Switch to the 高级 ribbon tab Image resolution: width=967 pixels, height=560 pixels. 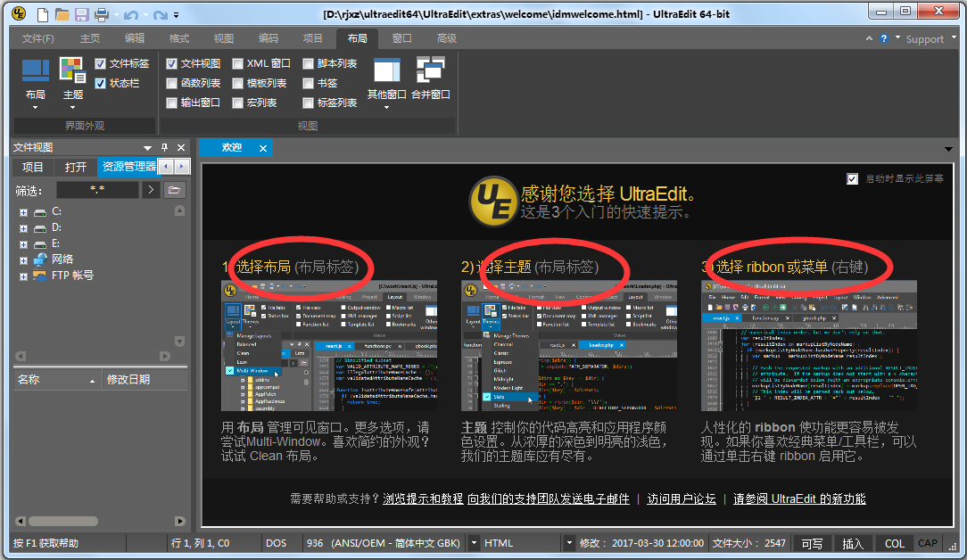(x=447, y=38)
